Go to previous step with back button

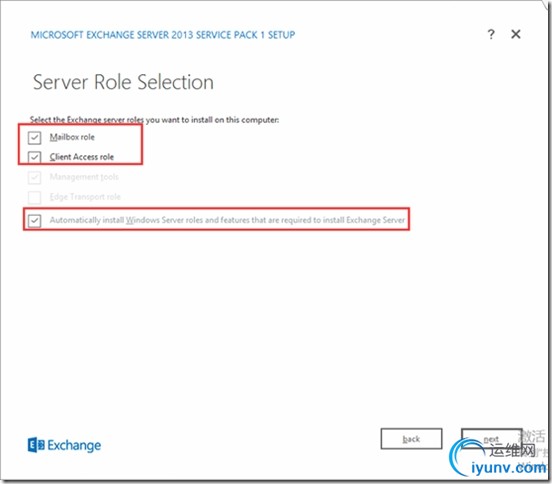(411, 439)
